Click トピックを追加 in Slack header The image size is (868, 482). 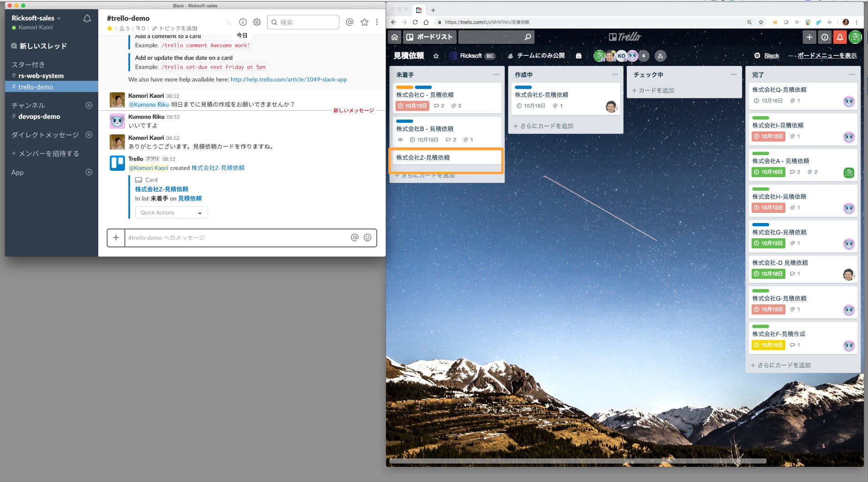tap(175, 28)
